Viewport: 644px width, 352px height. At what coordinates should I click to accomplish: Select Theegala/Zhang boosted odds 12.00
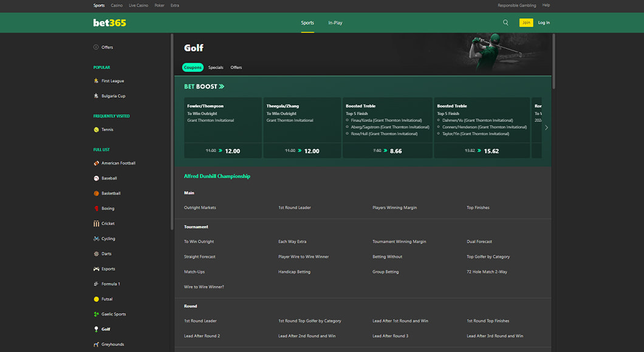(303, 151)
